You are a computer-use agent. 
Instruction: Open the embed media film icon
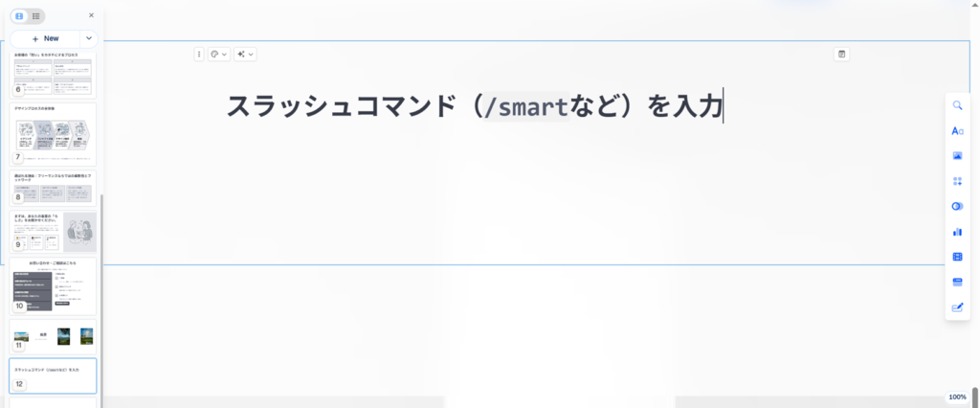[957, 257]
